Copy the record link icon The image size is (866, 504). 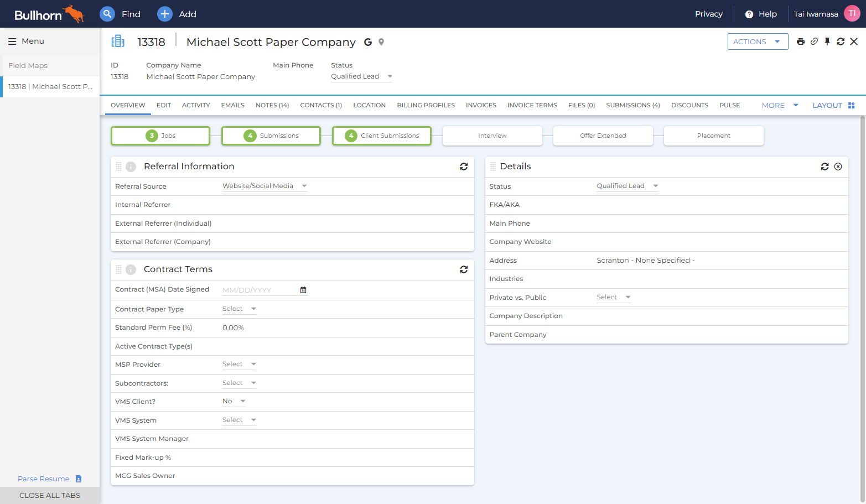click(814, 41)
